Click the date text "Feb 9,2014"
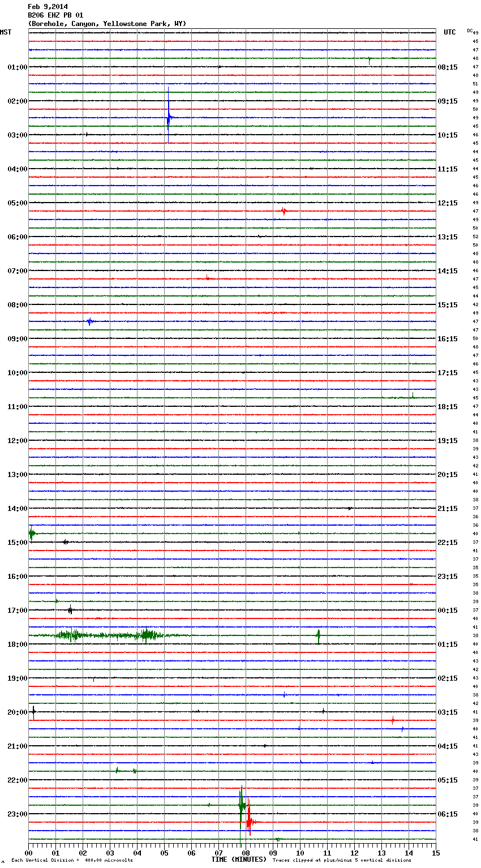The image size is (481, 868). [48, 7]
